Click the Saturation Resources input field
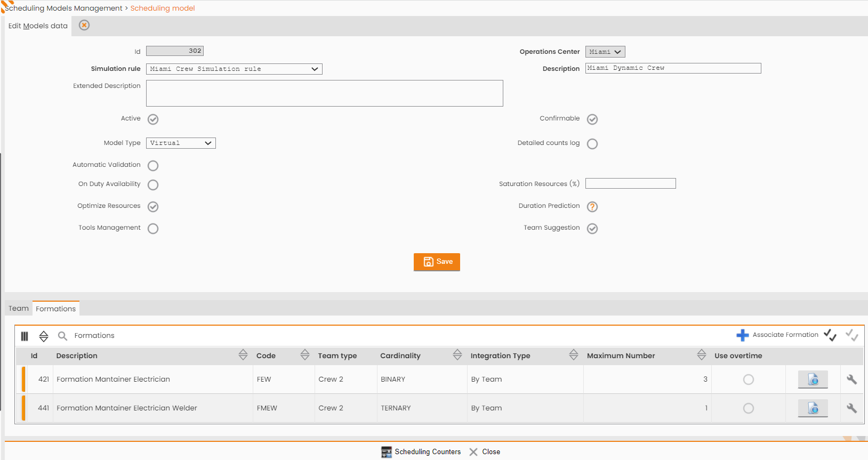The height and width of the screenshot is (460, 868). 631,183
